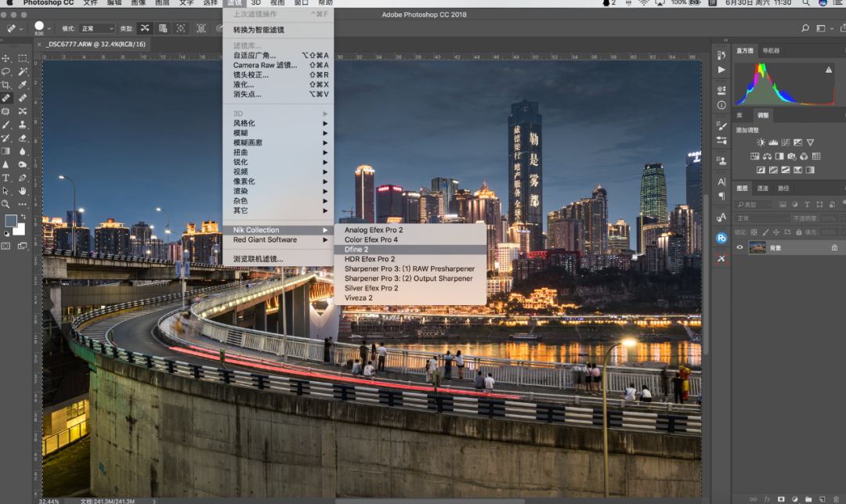Toggle the lock on 背景 layer

click(x=834, y=247)
